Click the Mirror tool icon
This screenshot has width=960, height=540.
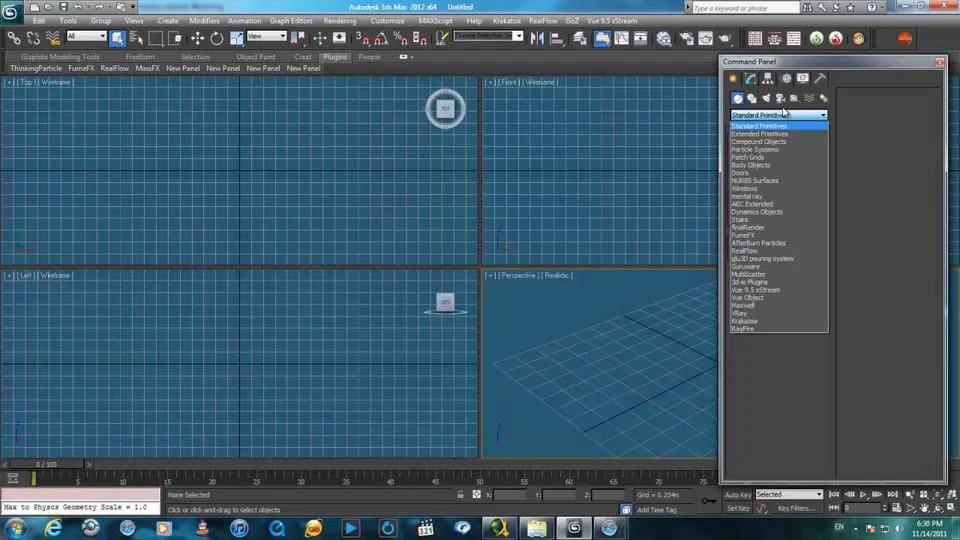coord(537,39)
